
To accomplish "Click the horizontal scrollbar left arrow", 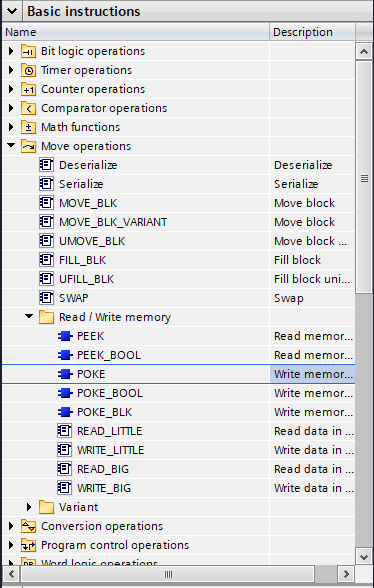I will (x=11, y=574).
